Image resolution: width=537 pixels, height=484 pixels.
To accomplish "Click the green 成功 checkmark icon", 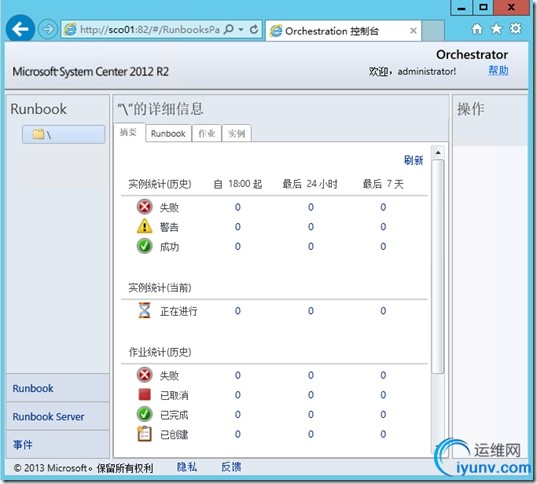I will [145, 246].
